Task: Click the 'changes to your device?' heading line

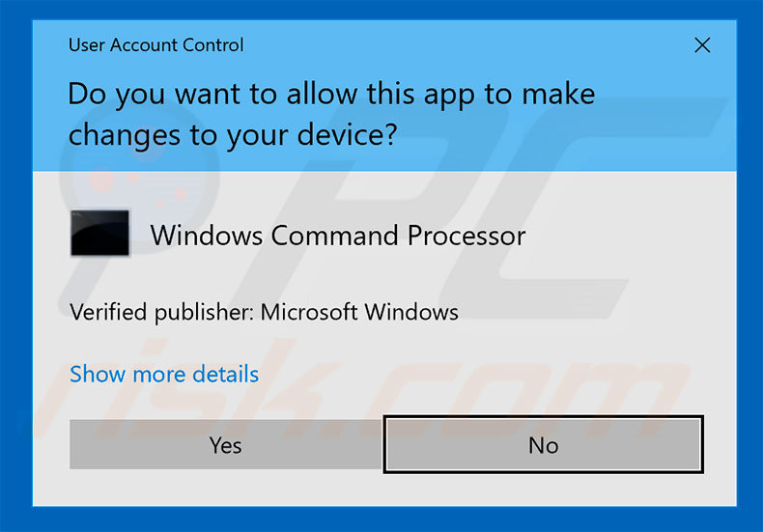Action: (233, 135)
